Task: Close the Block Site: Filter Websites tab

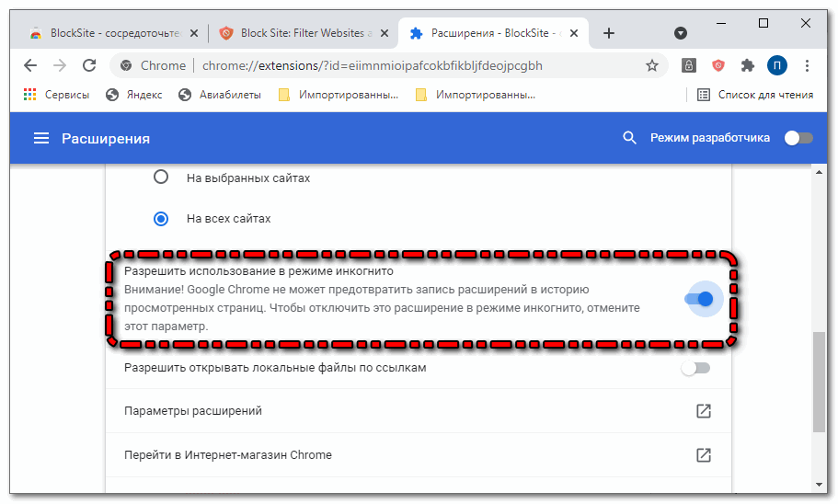Action: 385,33
